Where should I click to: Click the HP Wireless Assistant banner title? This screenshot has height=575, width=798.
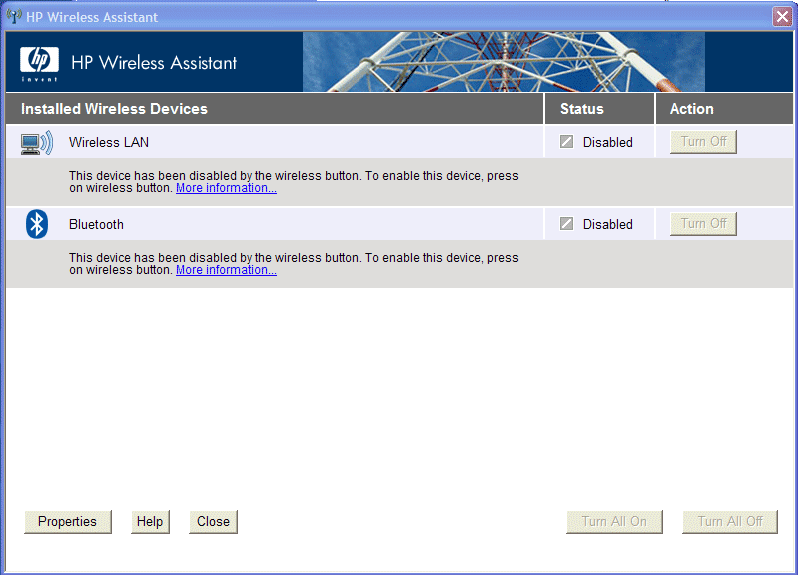pos(154,63)
